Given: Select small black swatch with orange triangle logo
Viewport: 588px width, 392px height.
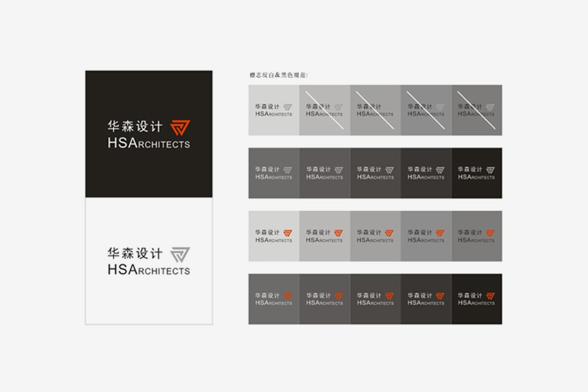Looking at the screenshot, I should (x=477, y=299).
